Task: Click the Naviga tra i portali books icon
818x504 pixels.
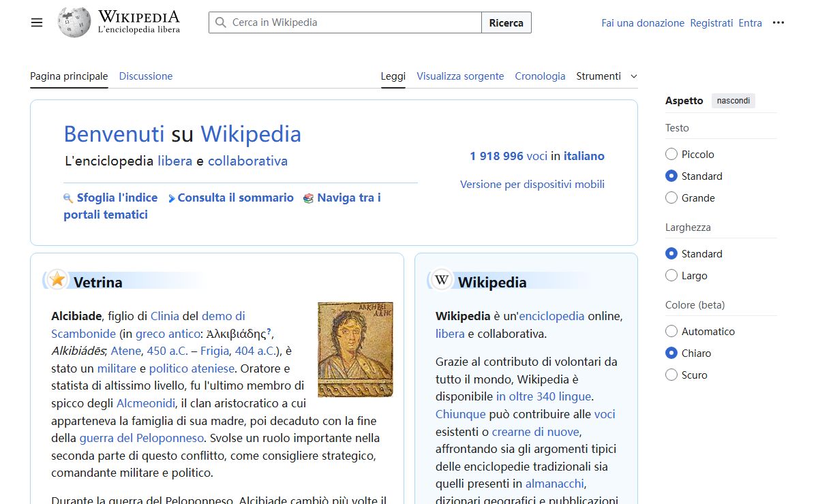Action: [x=308, y=198]
